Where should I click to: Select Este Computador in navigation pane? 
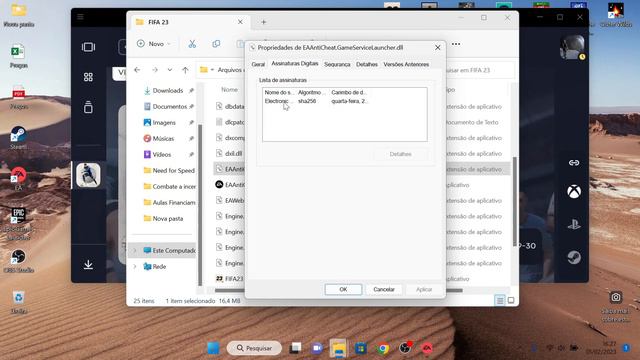(x=169, y=250)
